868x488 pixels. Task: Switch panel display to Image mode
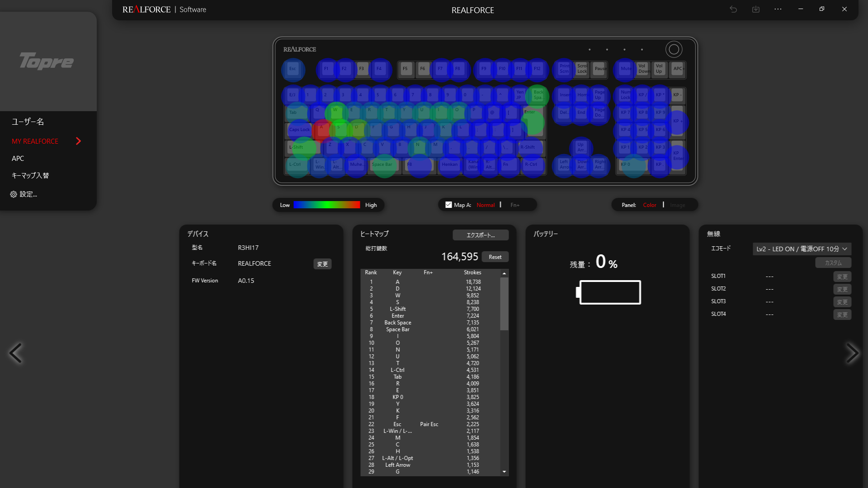(x=677, y=205)
